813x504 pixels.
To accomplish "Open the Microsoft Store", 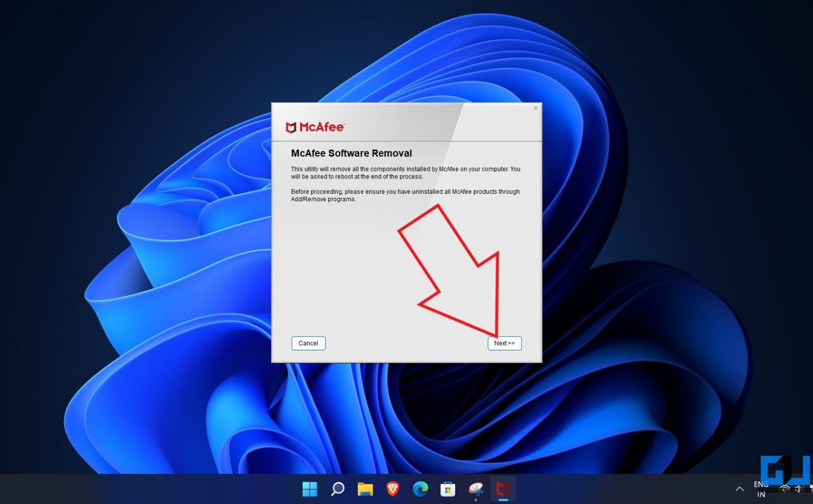I will (447, 489).
